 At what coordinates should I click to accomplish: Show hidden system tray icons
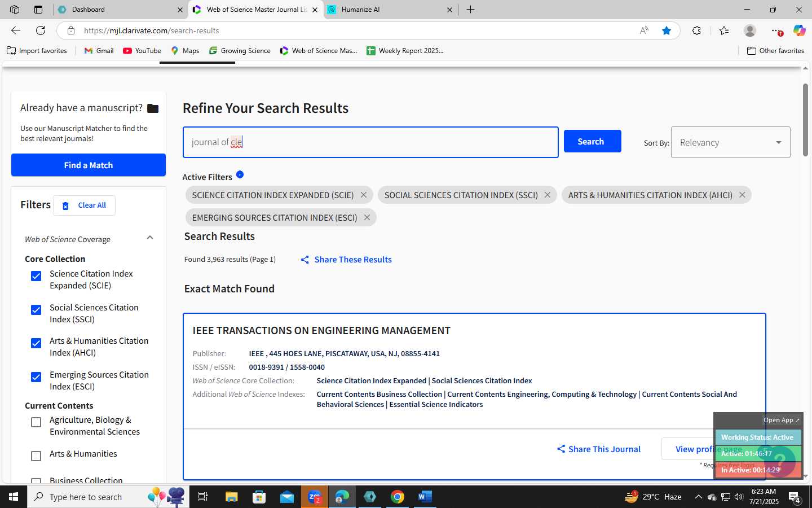(x=698, y=497)
